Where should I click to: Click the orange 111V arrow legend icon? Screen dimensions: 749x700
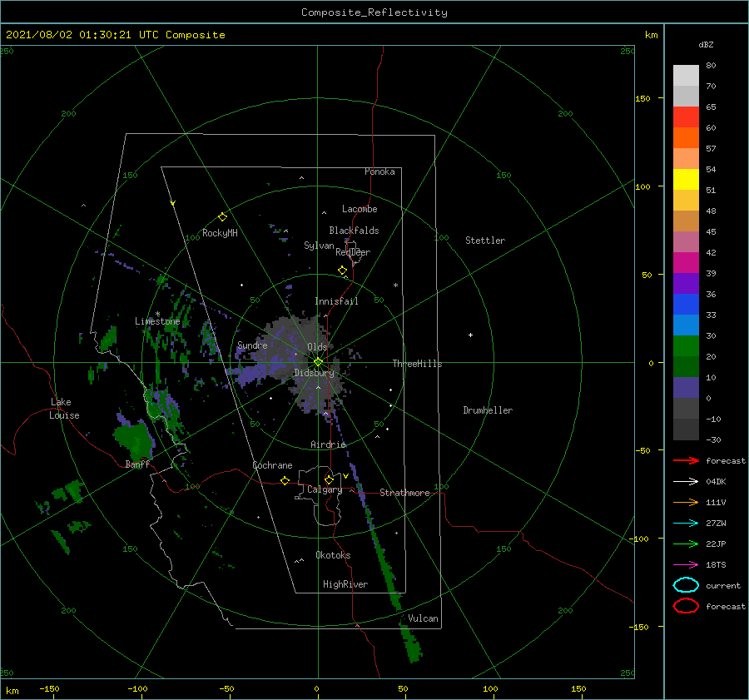686,502
